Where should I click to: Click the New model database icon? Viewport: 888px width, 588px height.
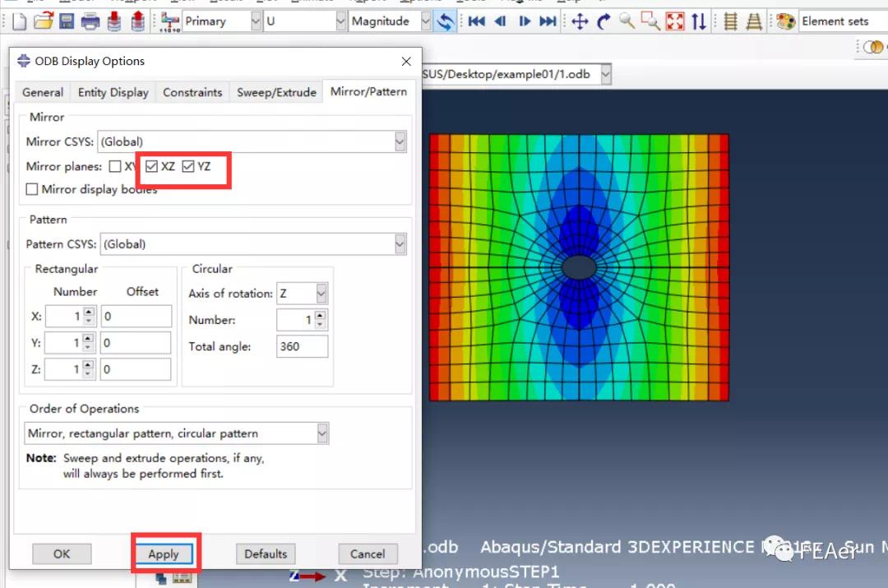[19, 21]
